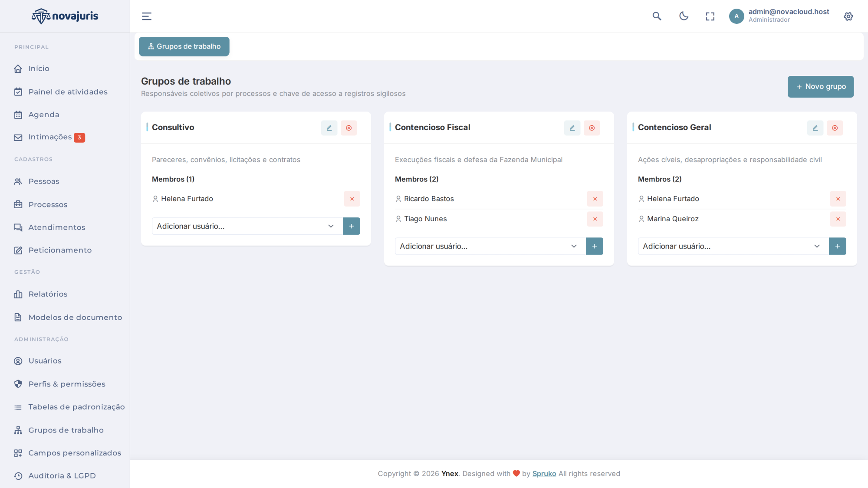
Task: Toggle the sidebar hamburger menu
Action: pos(147,16)
